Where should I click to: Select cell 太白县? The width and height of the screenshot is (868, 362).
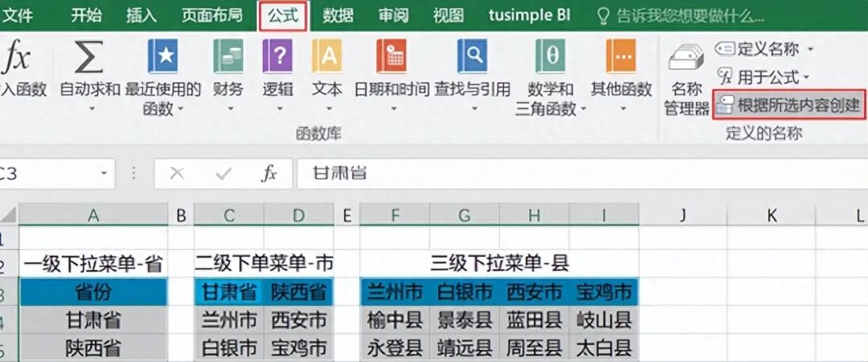(x=604, y=348)
